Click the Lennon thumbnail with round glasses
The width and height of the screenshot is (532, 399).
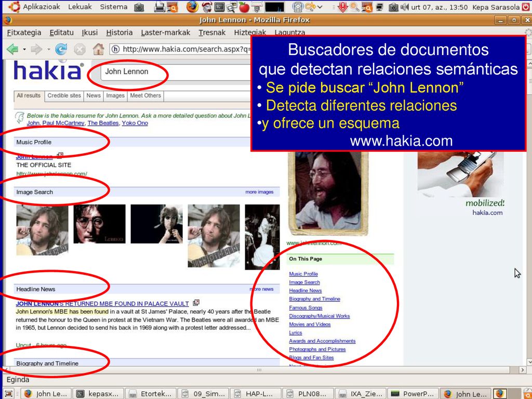tap(99, 224)
